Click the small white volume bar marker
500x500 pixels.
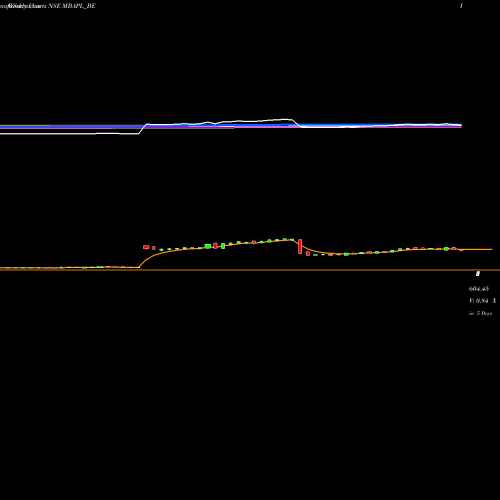[478, 274]
